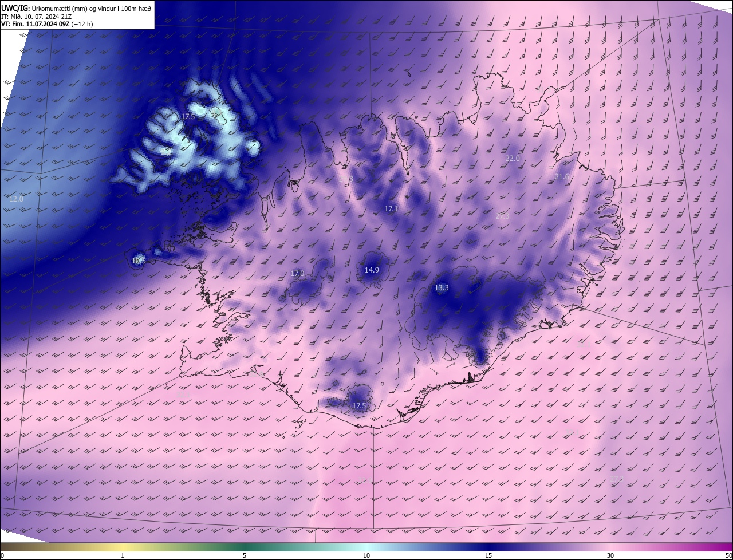This screenshot has width=733, height=560.
Task: Click the '10' tick label on the colorbar
Action: coord(366,555)
